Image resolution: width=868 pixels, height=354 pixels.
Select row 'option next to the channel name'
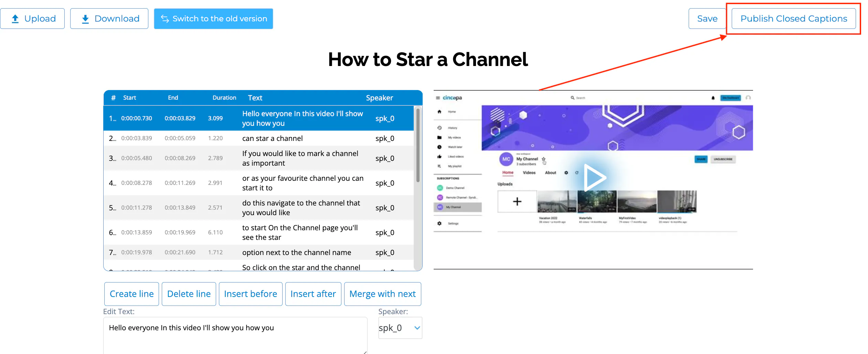tap(258, 252)
